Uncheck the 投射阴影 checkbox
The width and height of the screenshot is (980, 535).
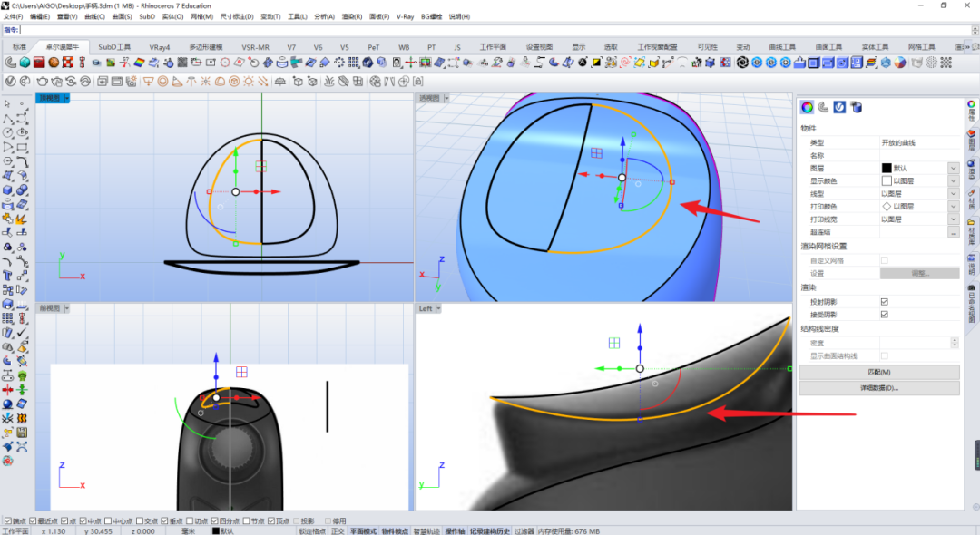click(x=885, y=302)
